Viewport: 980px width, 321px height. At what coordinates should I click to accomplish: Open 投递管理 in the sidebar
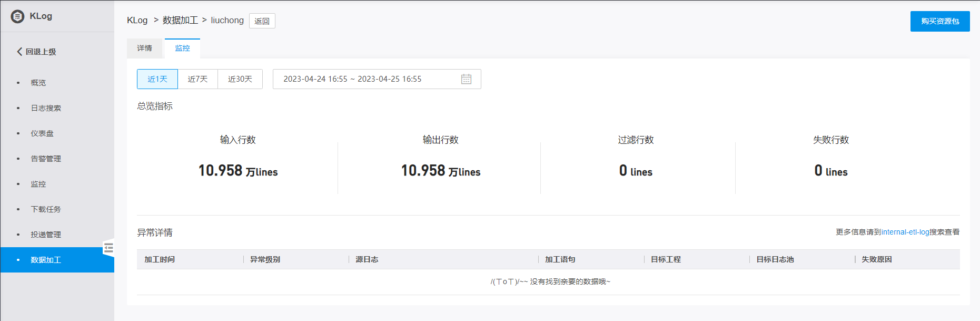[46, 235]
